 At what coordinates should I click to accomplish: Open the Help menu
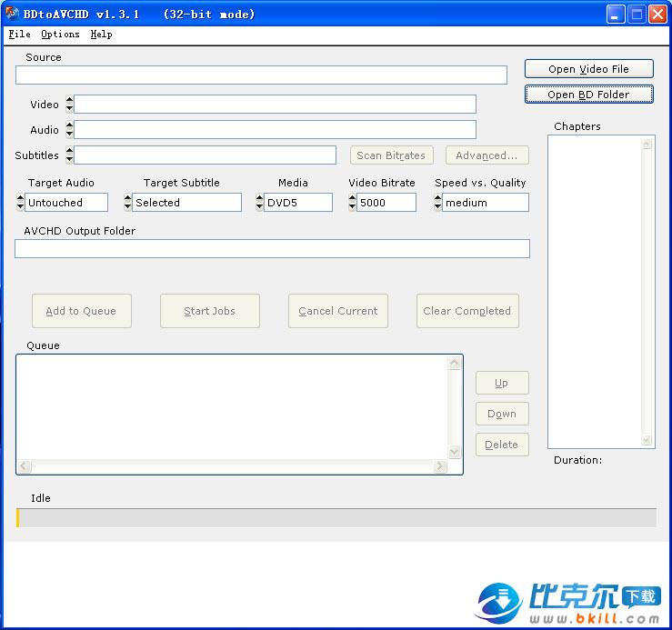click(101, 34)
